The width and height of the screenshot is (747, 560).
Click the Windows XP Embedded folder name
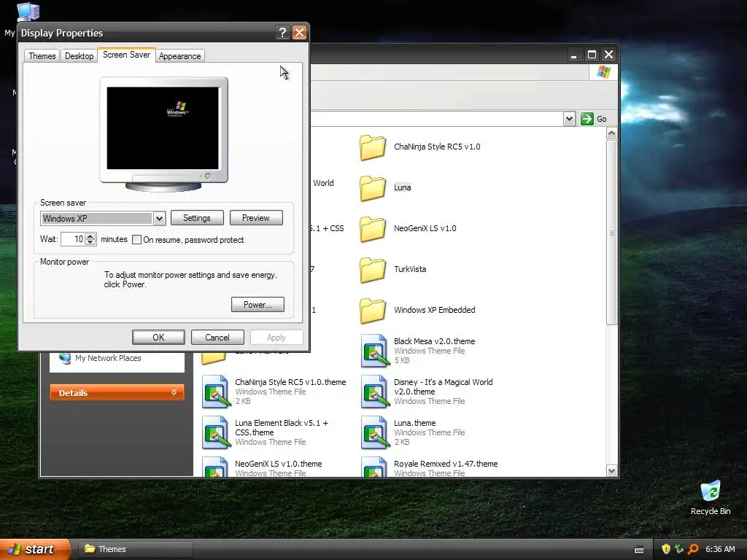point(435,310)
